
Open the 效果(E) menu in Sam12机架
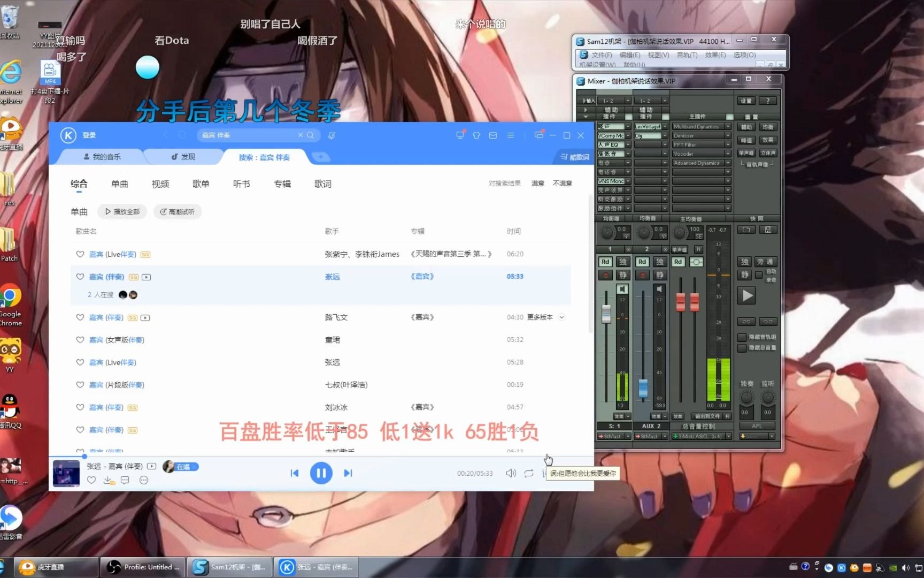[715, 55]
